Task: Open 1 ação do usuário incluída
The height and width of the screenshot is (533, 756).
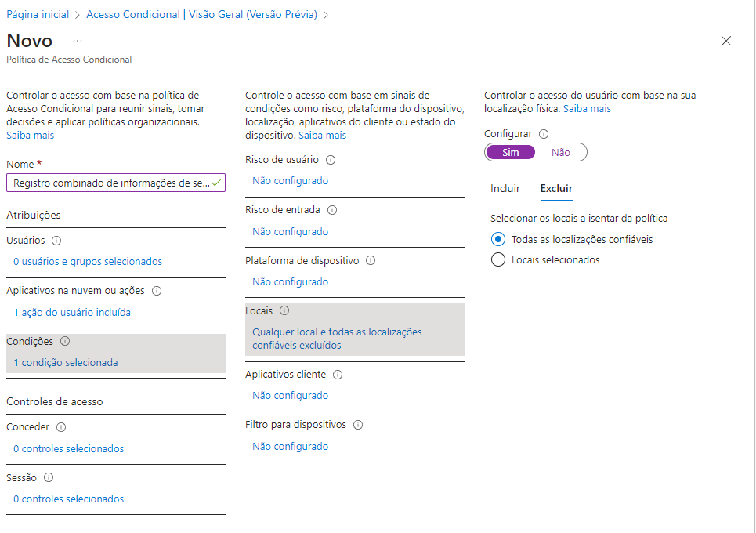Action: [x=72, y=312]
